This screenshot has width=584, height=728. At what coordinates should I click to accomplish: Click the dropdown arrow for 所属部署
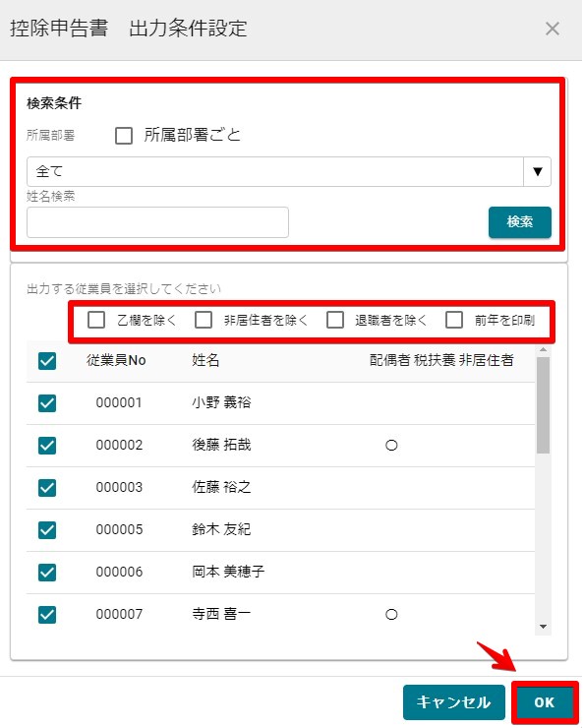(x=538, y=172)
